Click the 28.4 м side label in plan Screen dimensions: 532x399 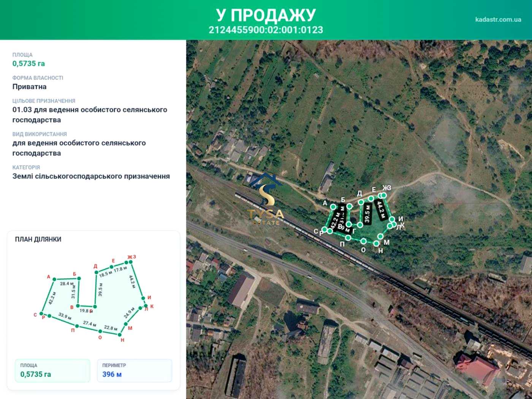(66, 283)
